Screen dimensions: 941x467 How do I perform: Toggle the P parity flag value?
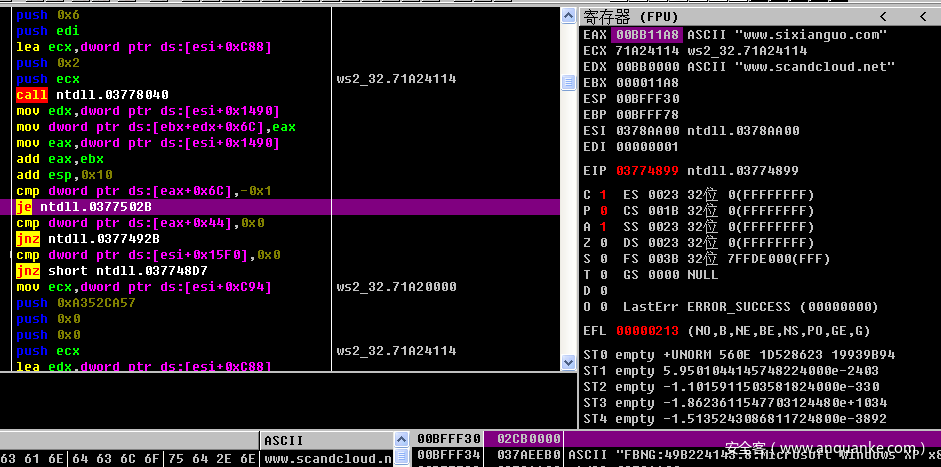(604, 211)
